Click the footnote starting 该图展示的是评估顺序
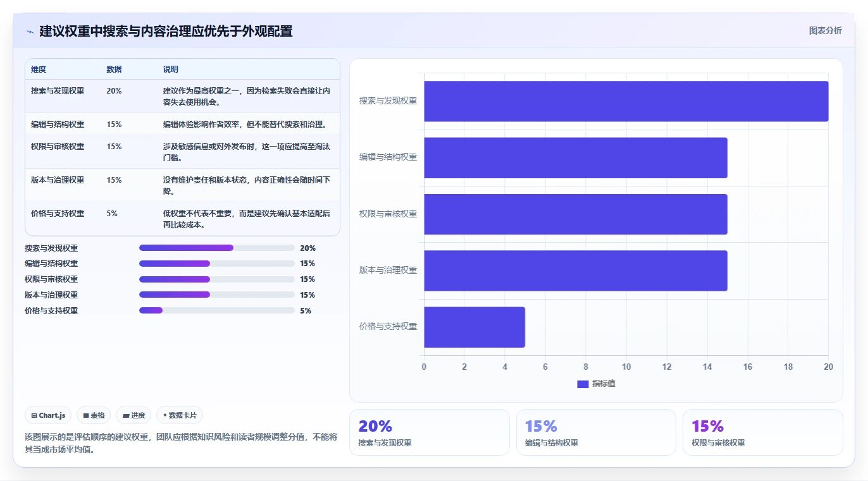 (181, 444)
